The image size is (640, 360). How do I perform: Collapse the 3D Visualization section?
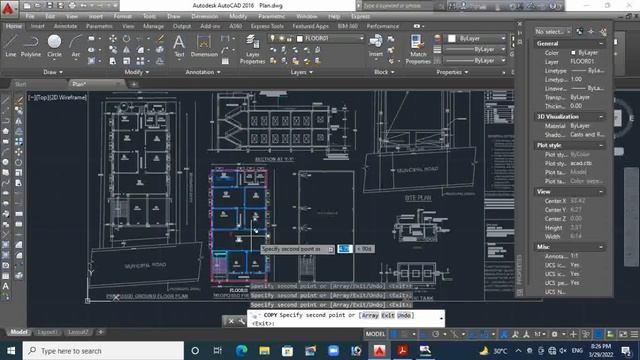click(x=601, y=117)
